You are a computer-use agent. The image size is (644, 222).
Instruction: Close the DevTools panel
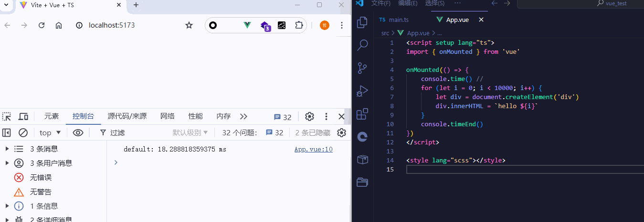(341, 117)
